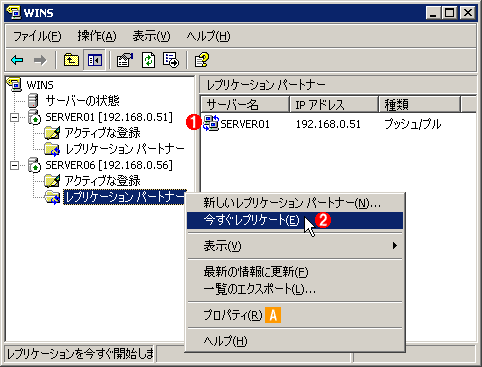482x367 pixels.
Task: Click the Help toolbar icon
Action: point(202,60)
